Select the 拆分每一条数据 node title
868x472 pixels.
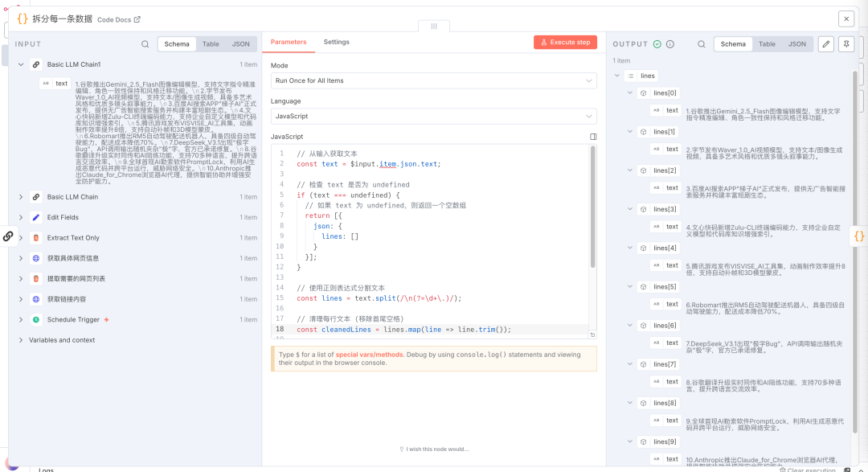pos(62,18)
